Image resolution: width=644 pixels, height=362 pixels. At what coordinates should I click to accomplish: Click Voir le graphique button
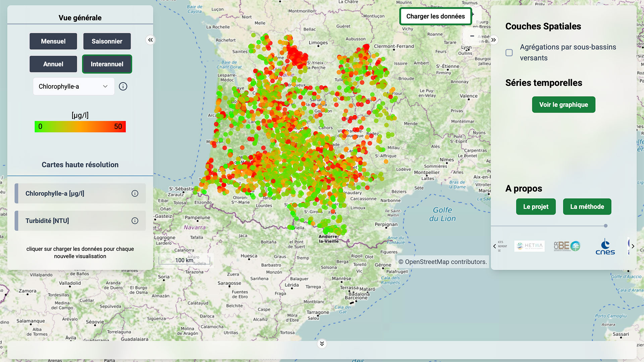[x=563, y=105]
